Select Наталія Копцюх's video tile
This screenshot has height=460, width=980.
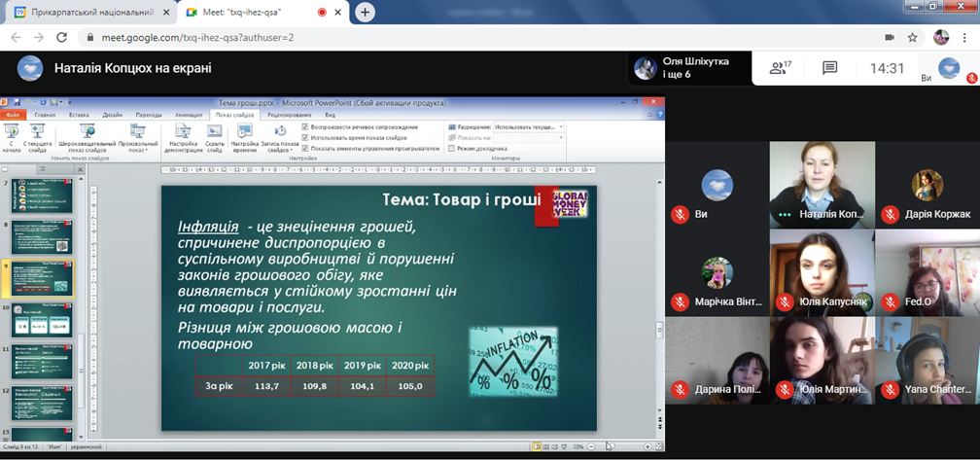[x=822, y=185]
